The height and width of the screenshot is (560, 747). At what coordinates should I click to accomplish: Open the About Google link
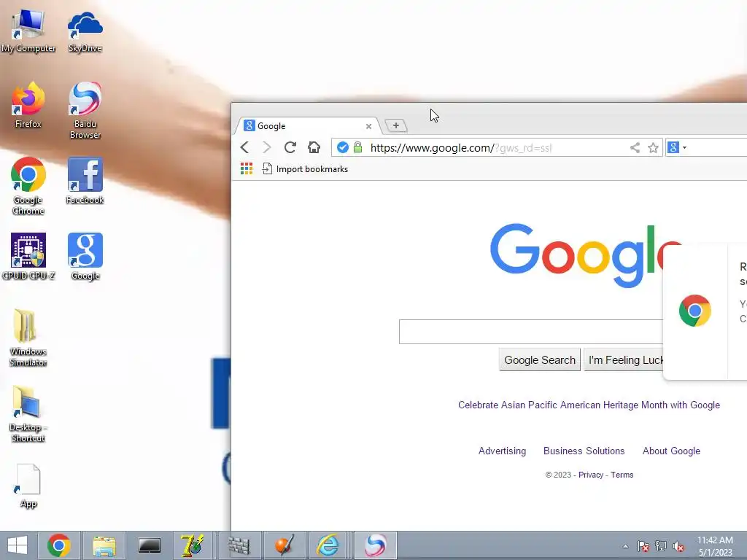(671, 451)
